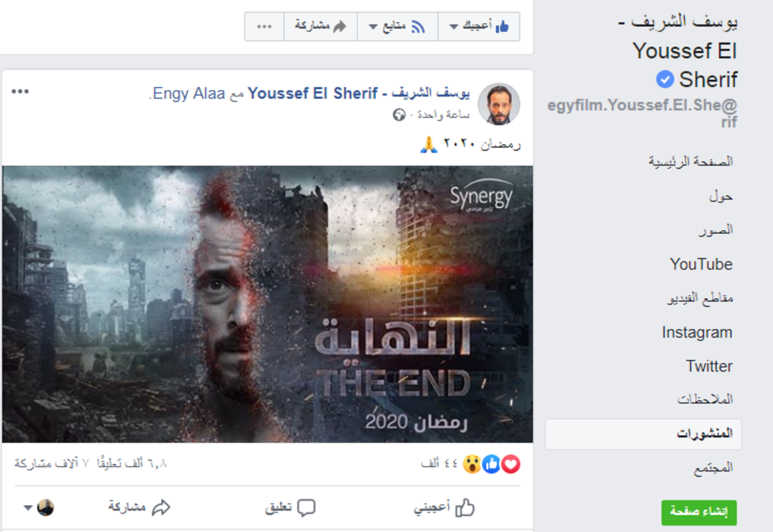Click the green إنشاء صفحة button
Viewport: 773px width, 532px height.
coord(699,512)
